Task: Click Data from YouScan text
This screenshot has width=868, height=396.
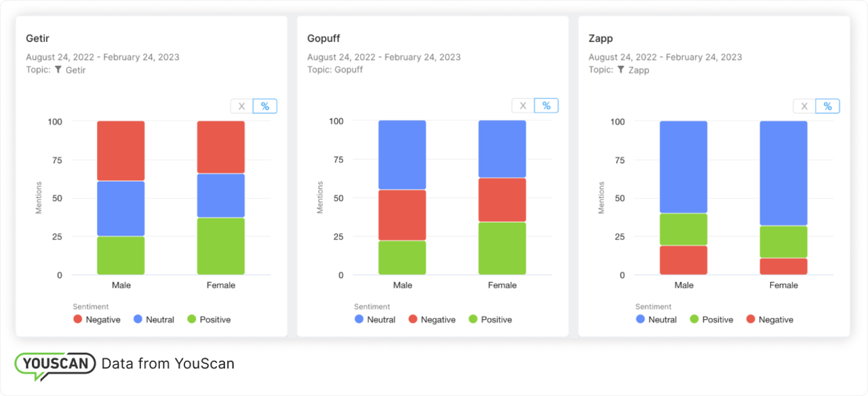Action: click(168, 363)
